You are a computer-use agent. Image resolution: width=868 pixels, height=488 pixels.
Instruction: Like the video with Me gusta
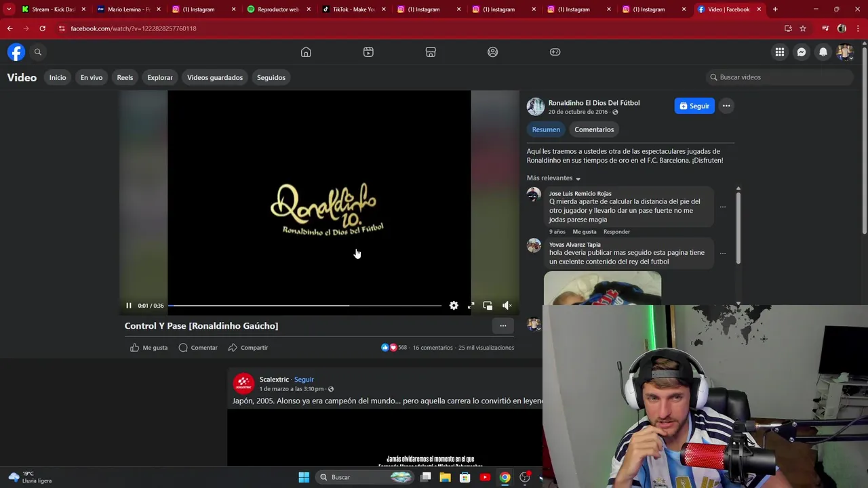[x=149, y=348]
